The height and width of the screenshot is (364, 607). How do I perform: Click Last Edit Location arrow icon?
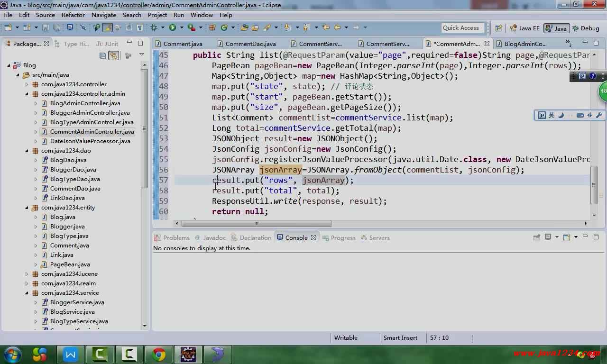326,27
